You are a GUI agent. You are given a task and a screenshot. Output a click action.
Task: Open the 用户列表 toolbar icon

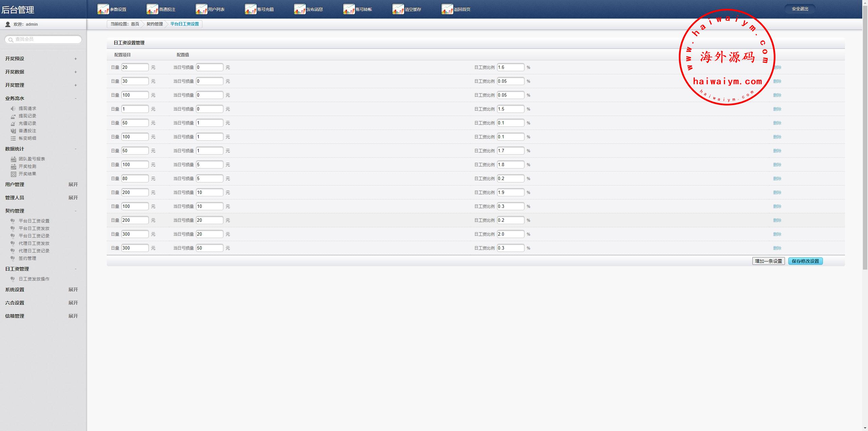coord(201,9)
